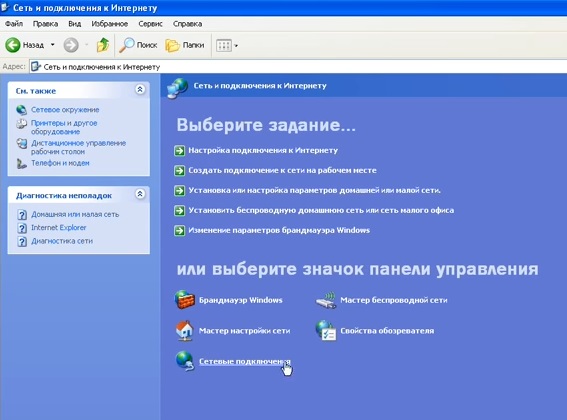Open Телефон и модем link
Image resolution: width=567 pixels, height=420 pixels.
(x=60, y=163)
